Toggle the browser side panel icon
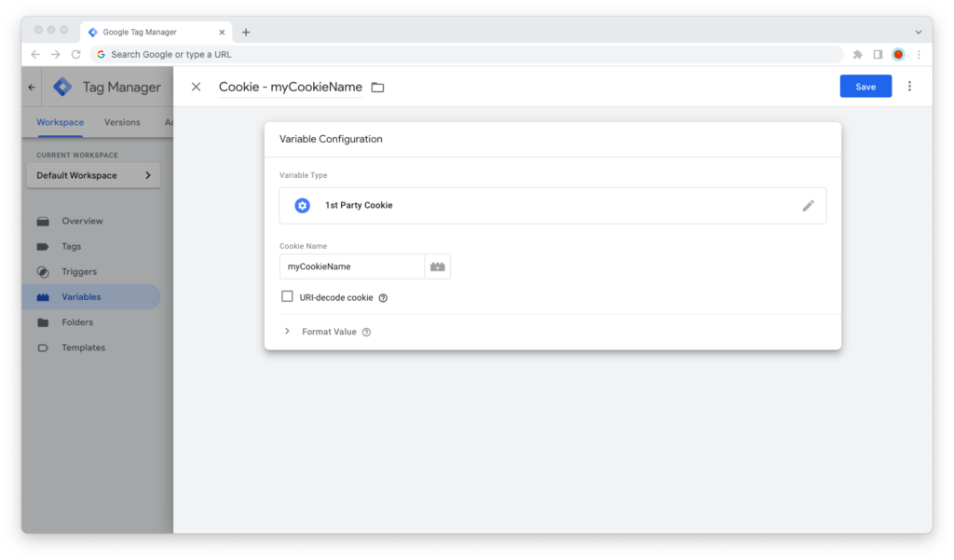 coord(878,54)
